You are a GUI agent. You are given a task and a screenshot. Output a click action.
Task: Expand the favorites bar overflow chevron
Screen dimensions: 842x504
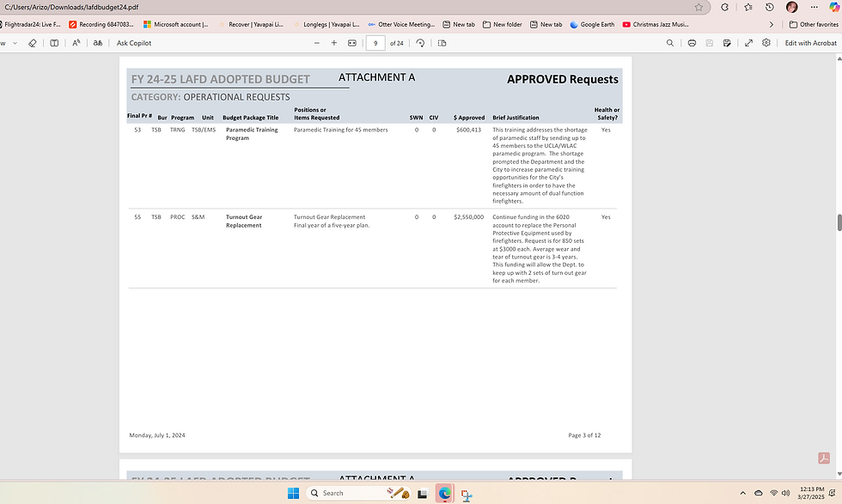click(x=772, y=24)
